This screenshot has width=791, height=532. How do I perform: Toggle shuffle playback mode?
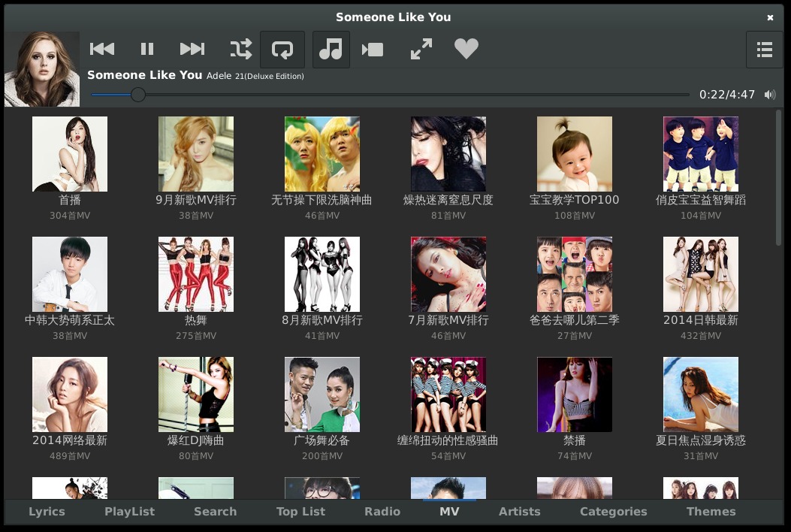[240, 49]
